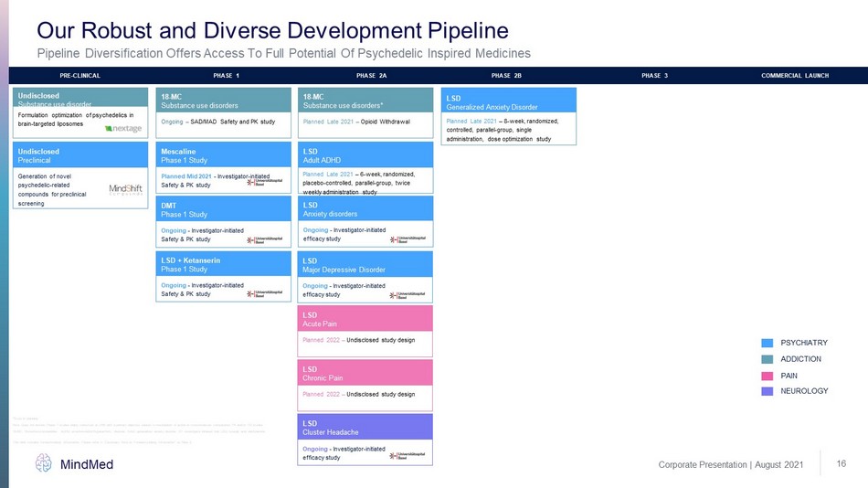Select the PHASE 2A column header
Image resolution: width=868 pixels, height=488 pixels.
[371, 75]
